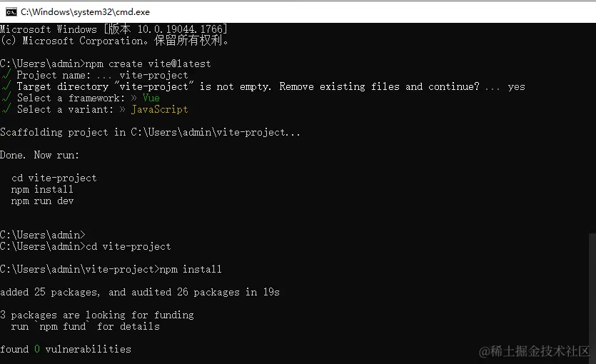The height and width of the screenshot is (364, 596).
Task: Click the » symbol before JavaScript
Action: pos(122,109)
